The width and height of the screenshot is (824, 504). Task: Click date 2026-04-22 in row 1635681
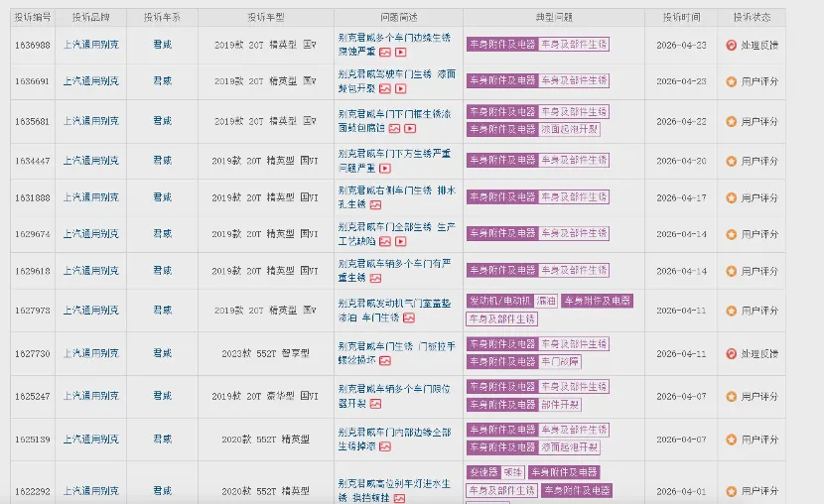(x=682, y=121)
